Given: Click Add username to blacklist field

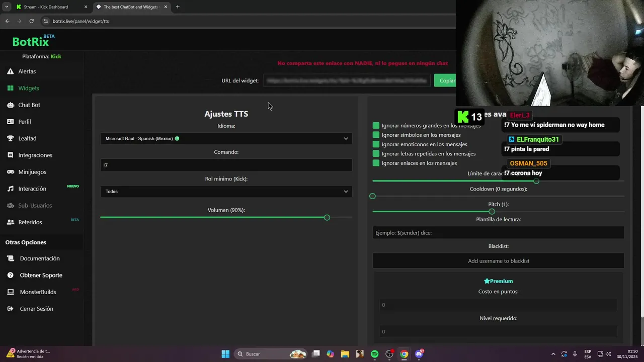Looking at the screenshot, I should coord(498,261).
